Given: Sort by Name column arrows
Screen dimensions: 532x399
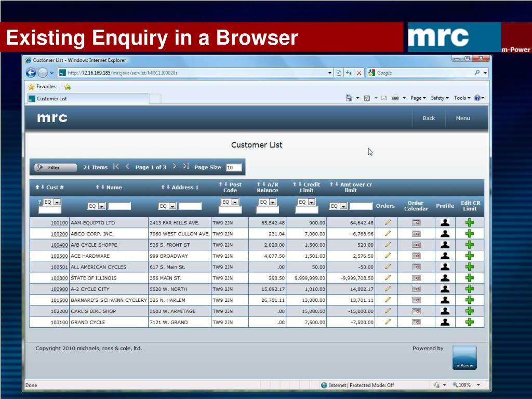Looking at the screenshot, I should [100, 187].
